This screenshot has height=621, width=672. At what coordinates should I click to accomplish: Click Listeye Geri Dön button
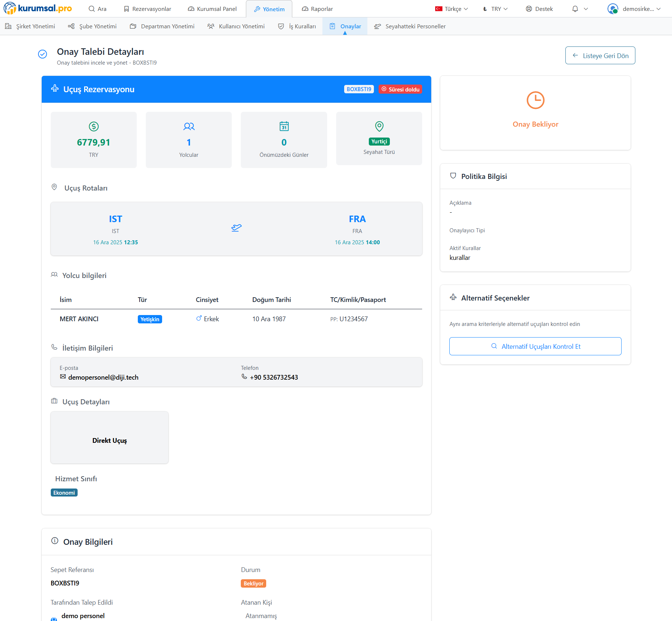click(x=600, y=56)
